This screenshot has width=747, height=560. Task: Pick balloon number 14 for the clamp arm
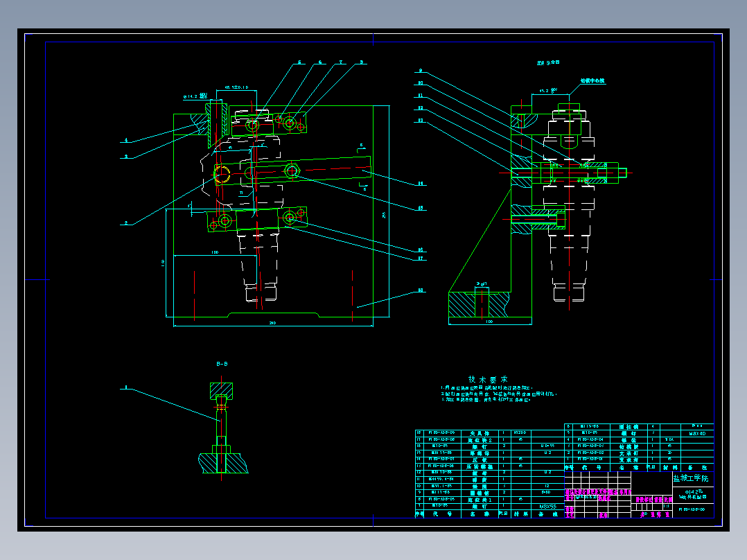click(421, 184)
